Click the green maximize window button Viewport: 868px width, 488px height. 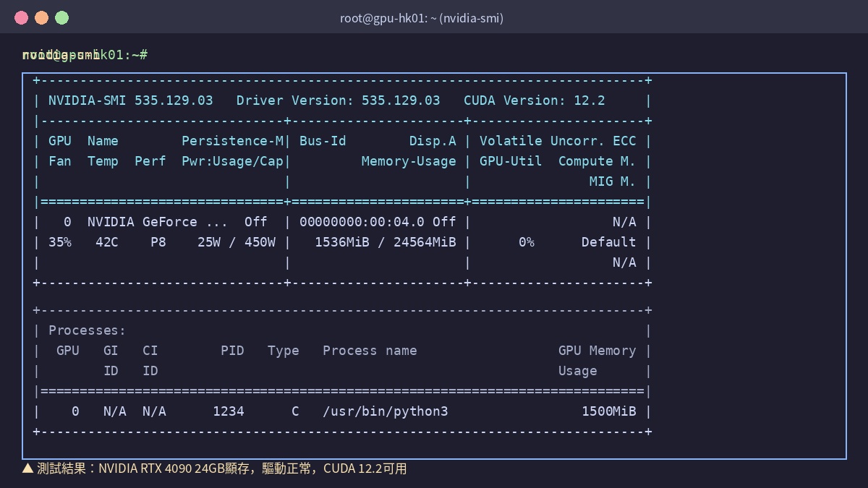[x=62, y=18]
